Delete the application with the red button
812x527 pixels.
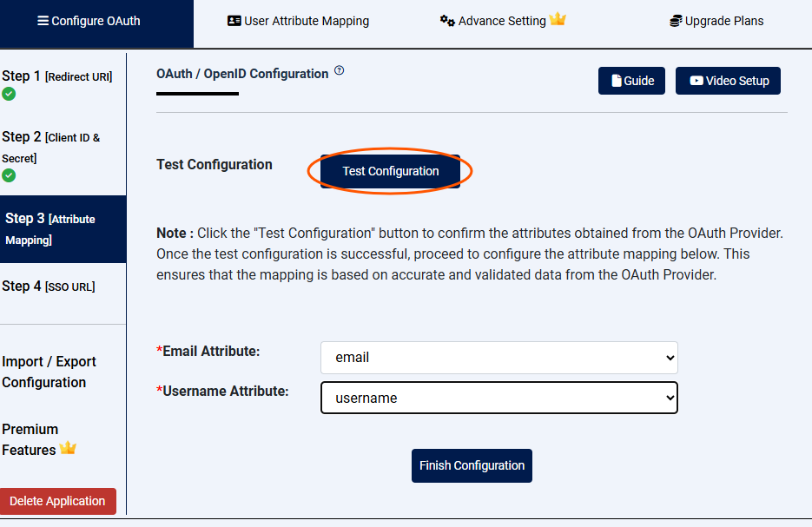coord(57,501)
